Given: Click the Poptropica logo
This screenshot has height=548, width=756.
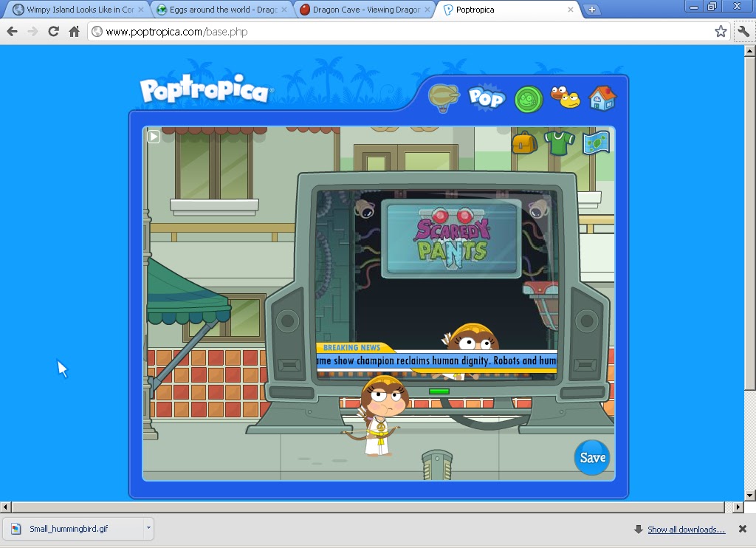Looking at the screenshot, I should coord(206,89).
